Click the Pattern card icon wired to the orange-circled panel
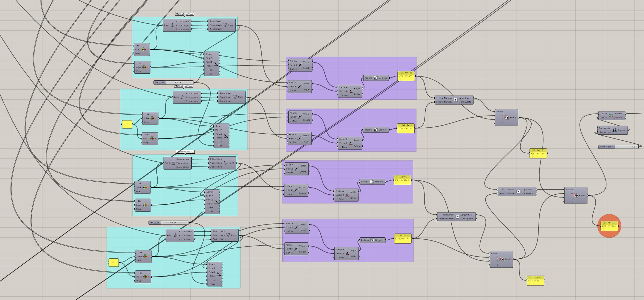644x300 pixels. pyautogui.click(x=576, y=195)
